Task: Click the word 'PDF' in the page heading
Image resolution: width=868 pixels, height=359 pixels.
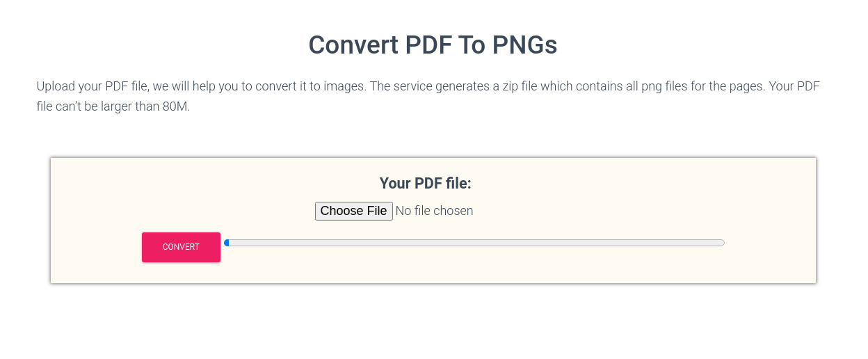Action: pos(427,45)
